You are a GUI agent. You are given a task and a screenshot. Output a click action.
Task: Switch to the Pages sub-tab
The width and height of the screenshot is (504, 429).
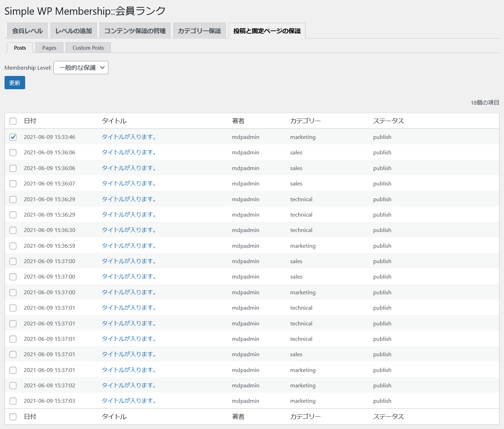49,48
